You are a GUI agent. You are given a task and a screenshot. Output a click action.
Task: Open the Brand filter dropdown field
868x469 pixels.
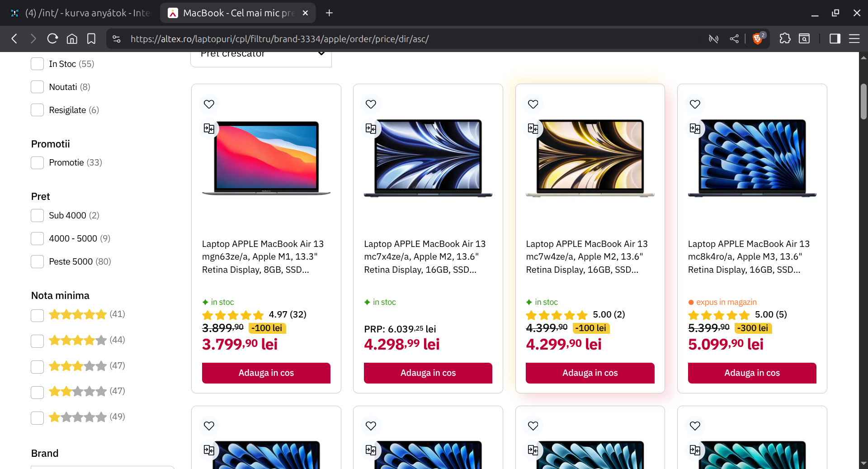point(102,467)
